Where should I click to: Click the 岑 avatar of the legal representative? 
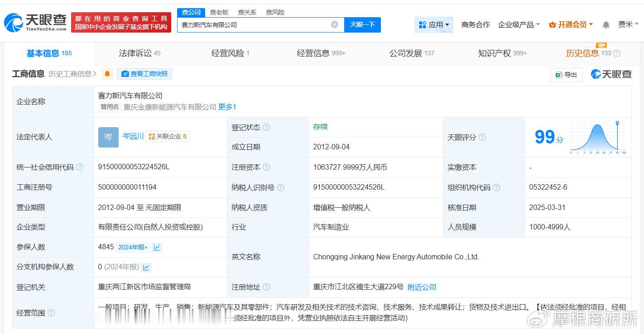point(108,137)
